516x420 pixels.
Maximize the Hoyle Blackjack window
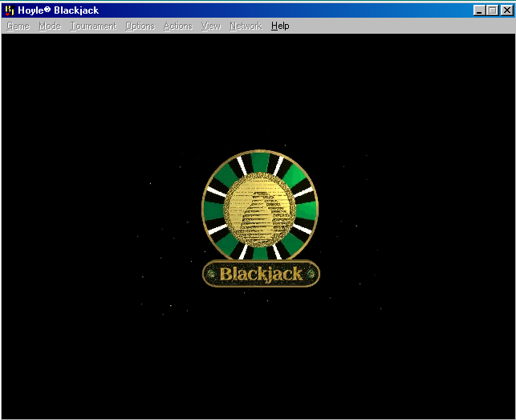493,10
